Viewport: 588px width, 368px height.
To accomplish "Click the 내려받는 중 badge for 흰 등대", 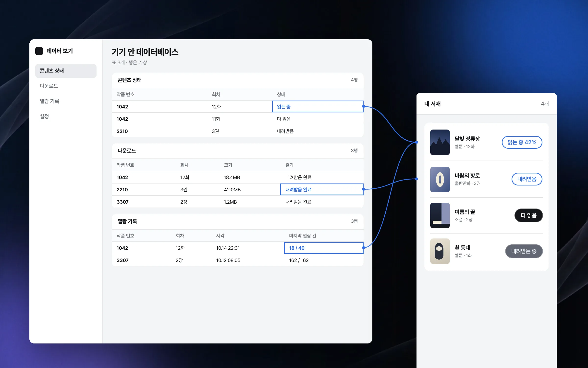I will [x=524, y=251].
